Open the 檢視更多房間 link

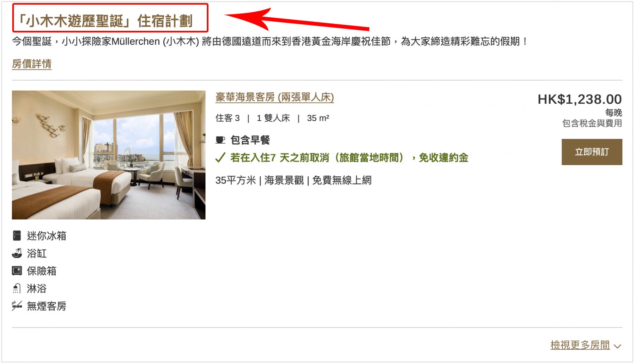(x=580, y=345)
